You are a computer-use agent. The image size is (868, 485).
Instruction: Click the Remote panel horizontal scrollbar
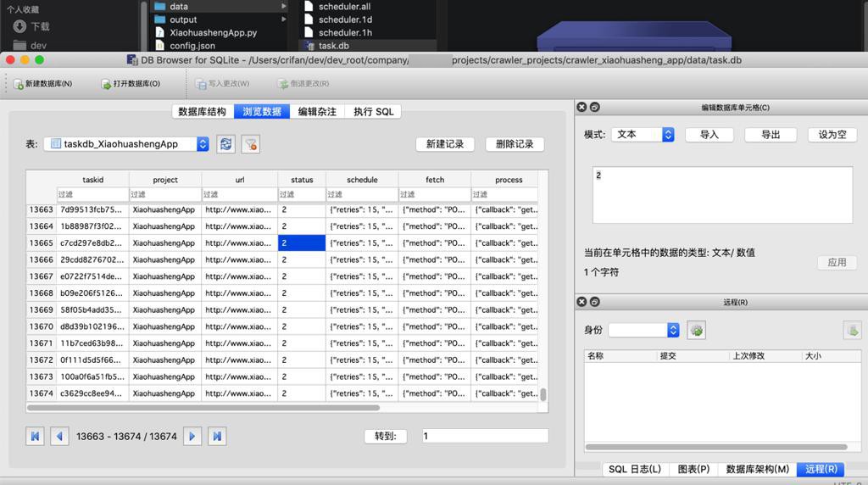click(x=716, y=448)
